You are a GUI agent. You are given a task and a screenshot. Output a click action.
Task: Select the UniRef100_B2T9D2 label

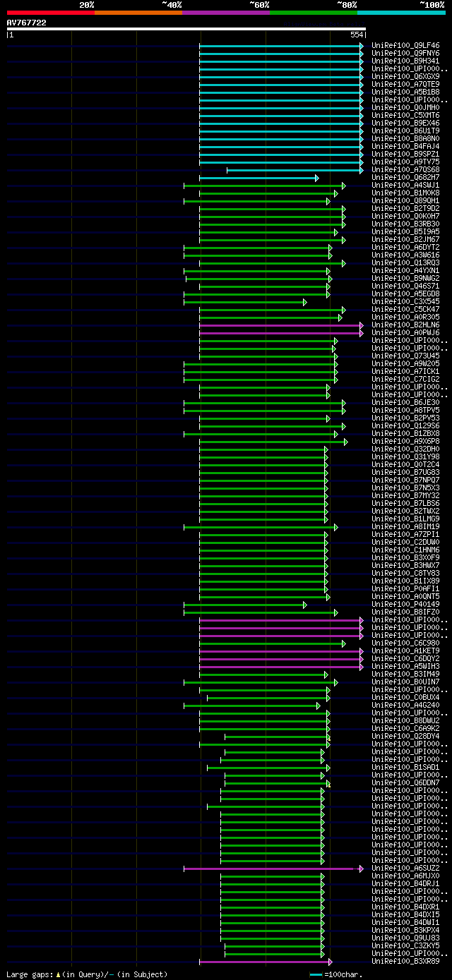[405, 209]
